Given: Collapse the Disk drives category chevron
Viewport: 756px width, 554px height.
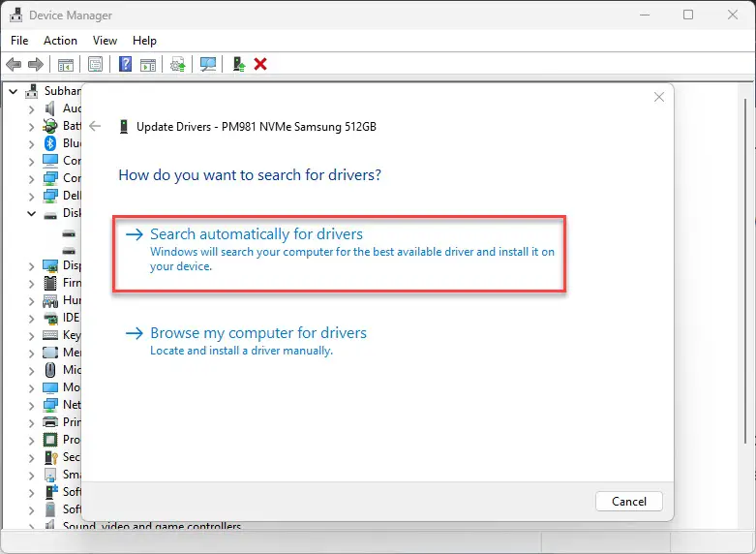Looking at the screenshot, I should pos(31,213).
